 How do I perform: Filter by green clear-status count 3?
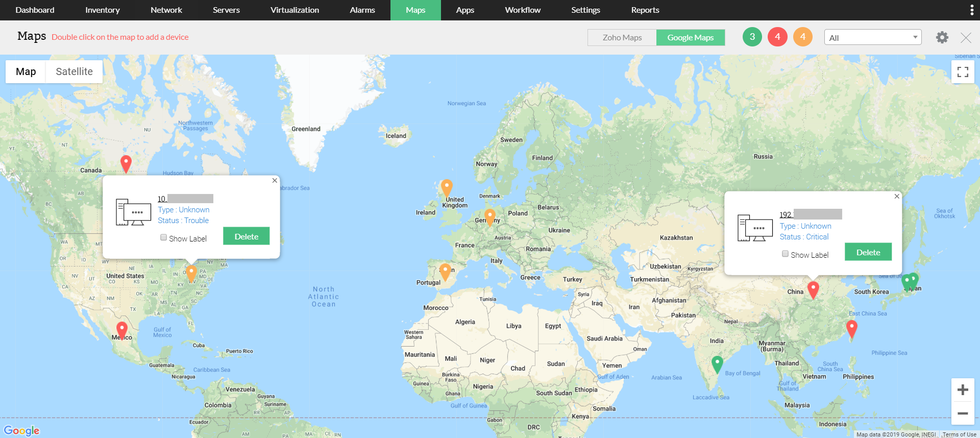pos(752,37)
